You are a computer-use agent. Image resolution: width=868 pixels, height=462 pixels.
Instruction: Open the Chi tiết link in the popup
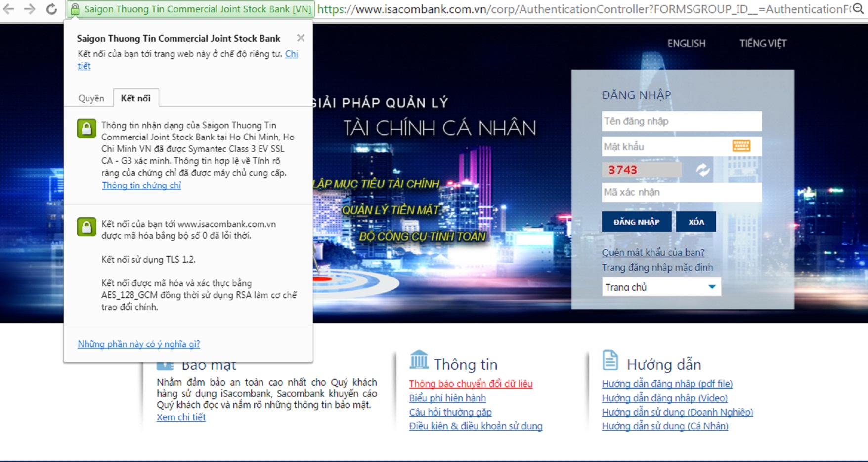pyautogui.click(x=292, y=54)
